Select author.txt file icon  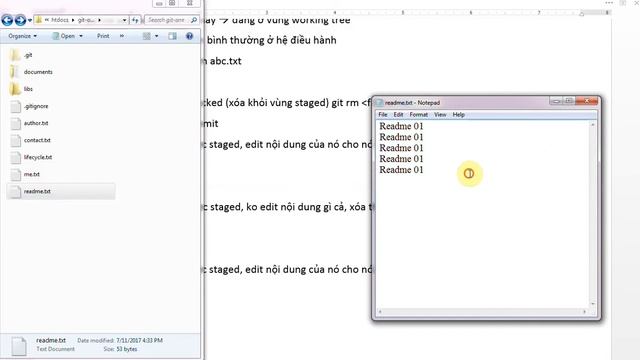coord(16,123)
